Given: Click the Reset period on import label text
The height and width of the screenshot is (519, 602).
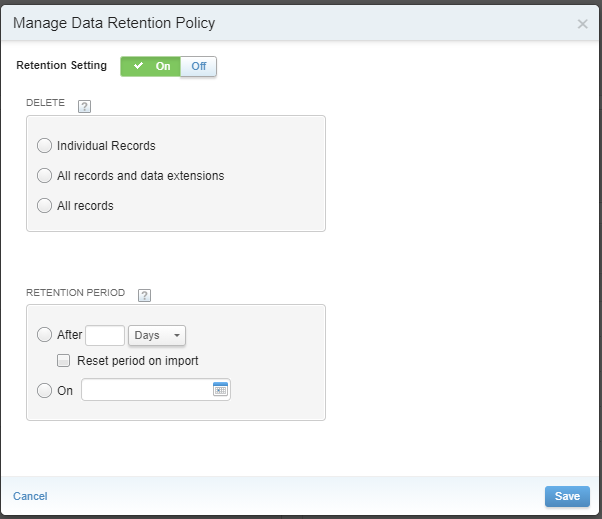Looking at the screenshot, I should [x=137, y=361].
